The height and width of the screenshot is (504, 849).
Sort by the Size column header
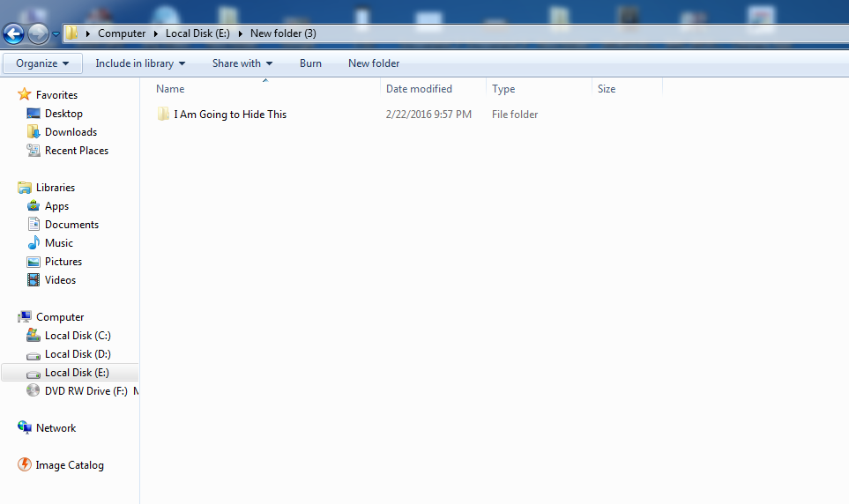607,89
